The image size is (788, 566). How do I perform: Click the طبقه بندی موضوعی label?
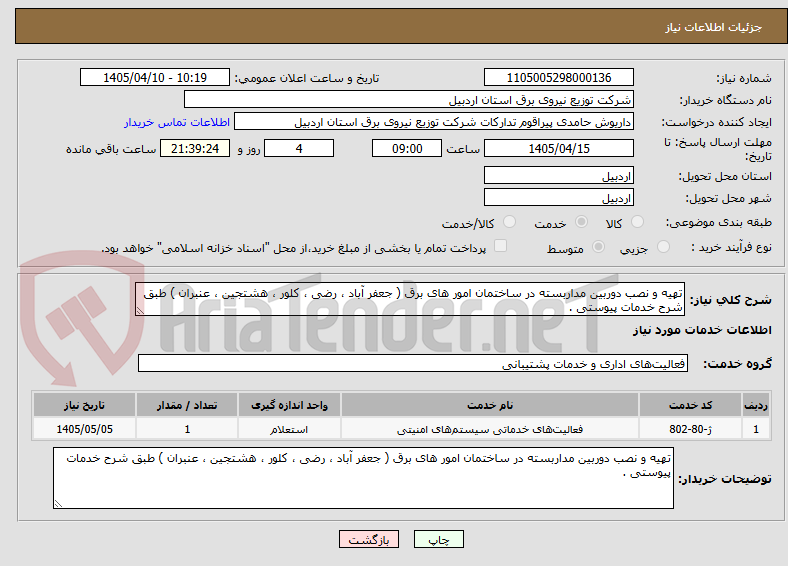coord(719,222)
